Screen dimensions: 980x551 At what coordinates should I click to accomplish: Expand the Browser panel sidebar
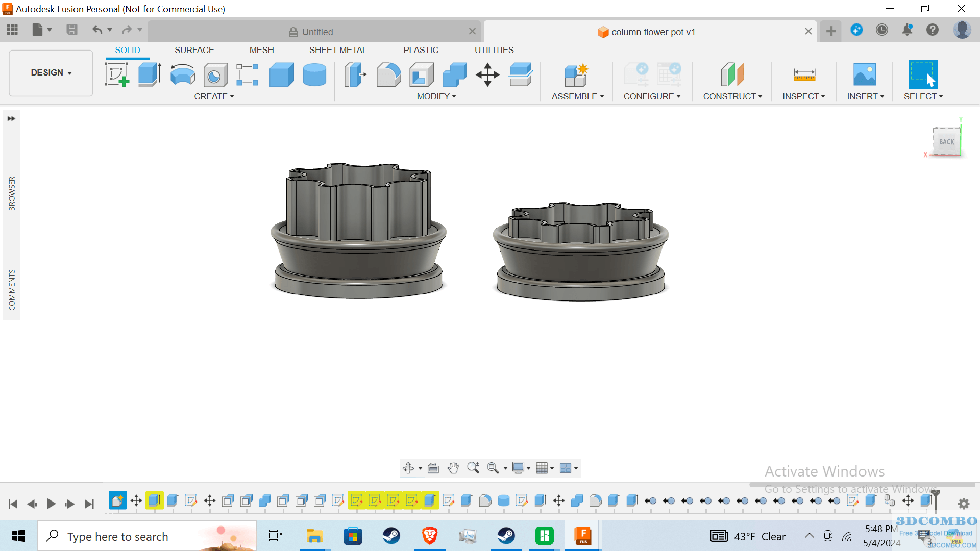tap(11, 118)
